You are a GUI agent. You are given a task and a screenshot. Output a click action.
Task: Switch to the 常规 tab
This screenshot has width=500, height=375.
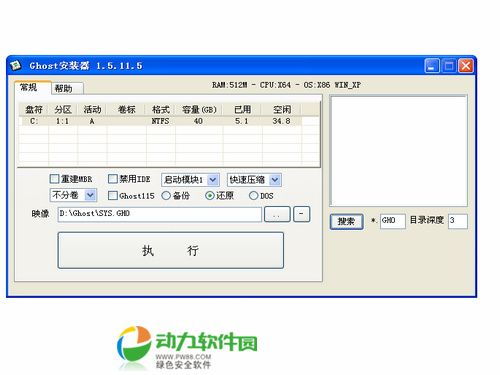point(32,87)
